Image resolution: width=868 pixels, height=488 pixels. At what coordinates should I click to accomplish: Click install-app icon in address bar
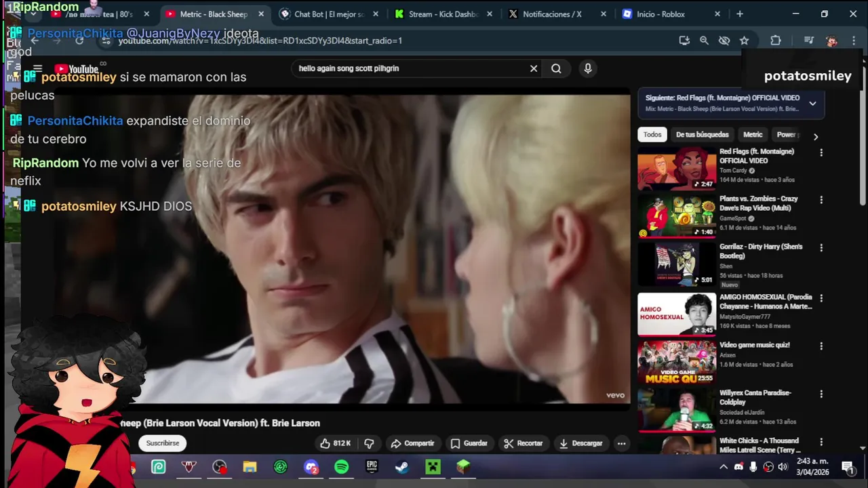[x=684, y=41]
